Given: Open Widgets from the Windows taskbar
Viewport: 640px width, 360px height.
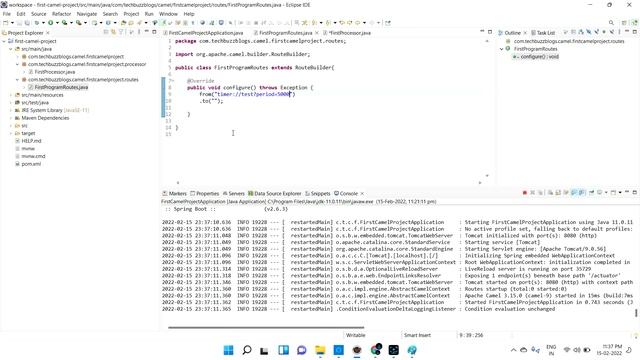Looking at the screenshot, I should 283,350.
